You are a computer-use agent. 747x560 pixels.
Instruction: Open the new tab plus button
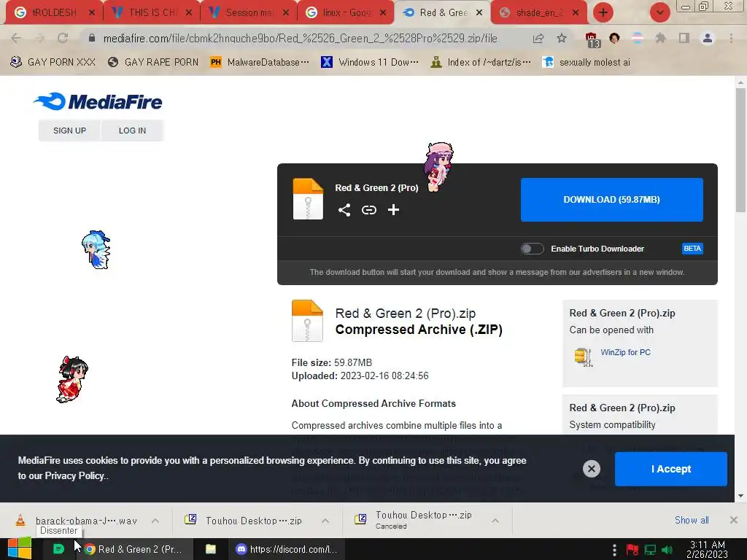pyautogui.click(x=603, y=12)
